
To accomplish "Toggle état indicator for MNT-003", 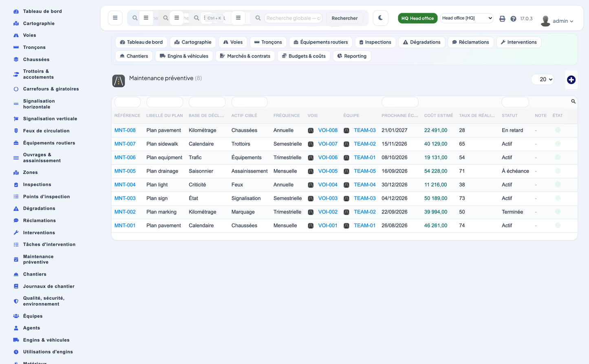I will coord(558,198).
